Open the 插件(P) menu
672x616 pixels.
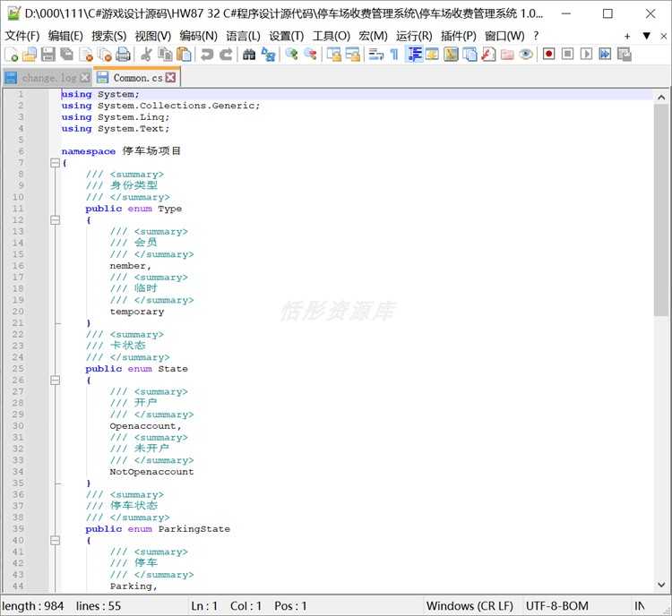click(459, 36)
